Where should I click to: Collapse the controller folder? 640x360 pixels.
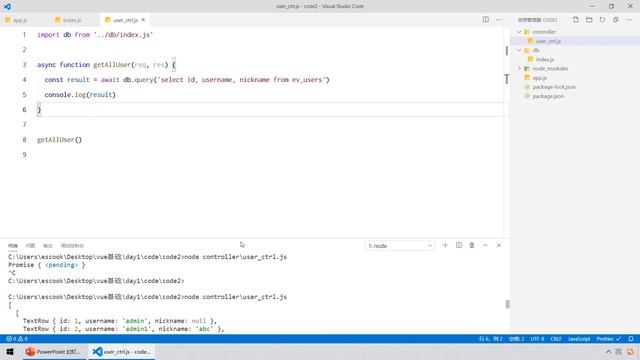tap(519, 32)
